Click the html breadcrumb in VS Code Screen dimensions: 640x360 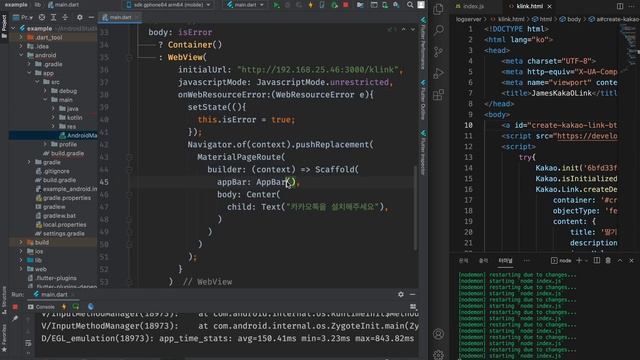point(542,19)
